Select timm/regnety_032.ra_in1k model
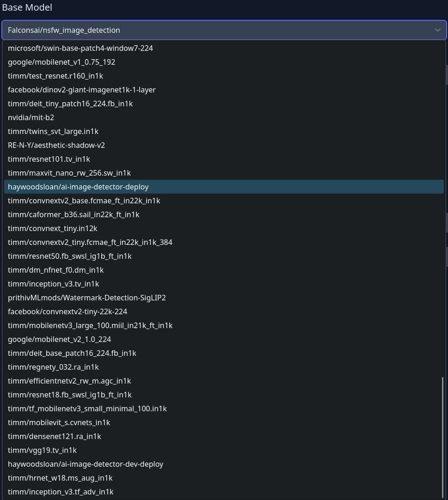Viewport: 448px width, 500px height. click(224, 367)
